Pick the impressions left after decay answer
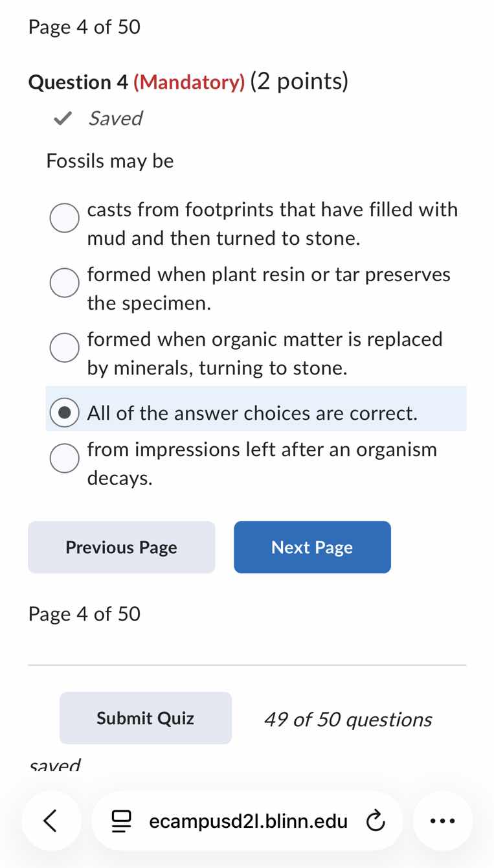This screenshot has width=494, height=868. (64, 458)
